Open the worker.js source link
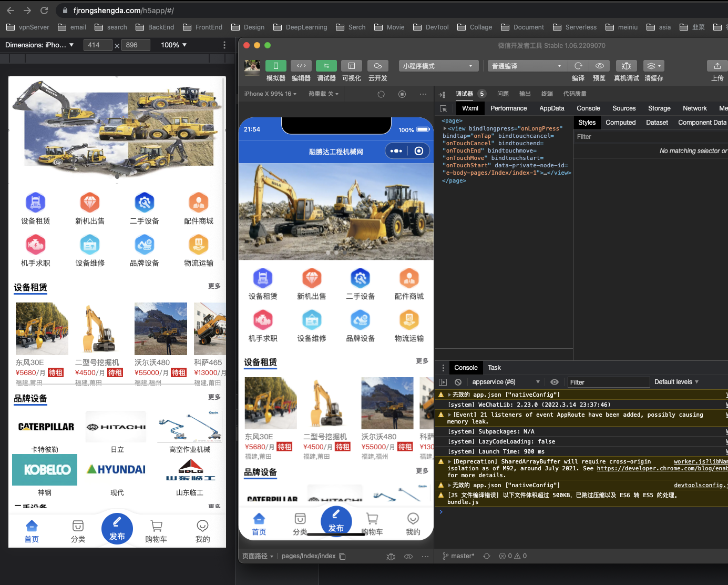Viewport: 728px width, 585px height. point(701,461)
